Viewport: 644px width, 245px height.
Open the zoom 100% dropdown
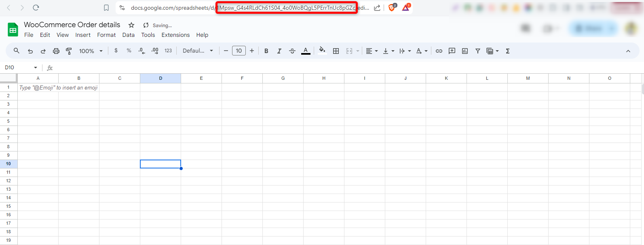pyautogui.click(x=91, y=51)
